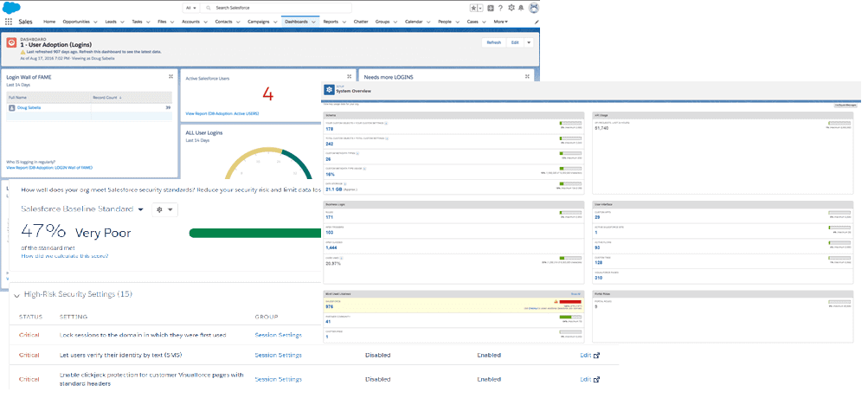Expand the Active Salesforce Users component
Viewport: 868px width, 411px height.
(x=349, y=76)
